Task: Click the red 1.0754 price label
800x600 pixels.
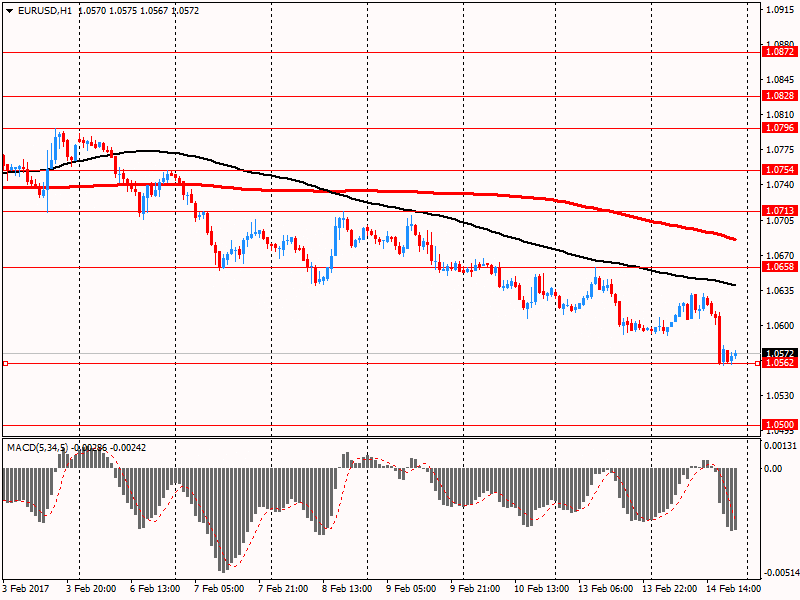Action: 779,170
